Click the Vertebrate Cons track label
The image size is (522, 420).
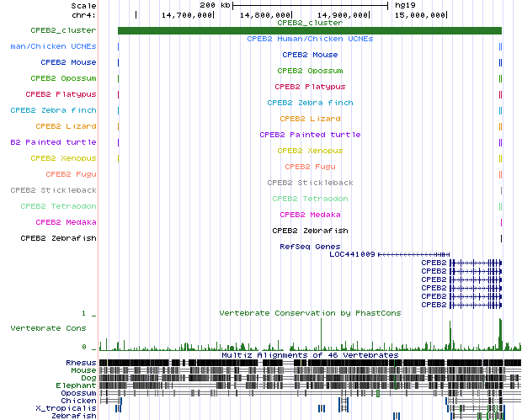[x=52, y=329]
